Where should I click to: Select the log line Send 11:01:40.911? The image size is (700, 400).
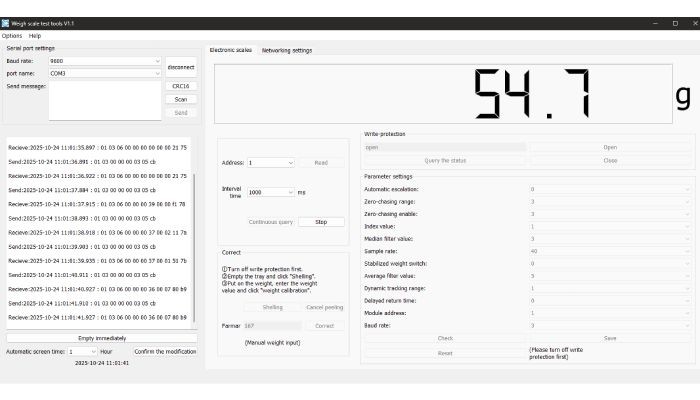click(82, 275)
